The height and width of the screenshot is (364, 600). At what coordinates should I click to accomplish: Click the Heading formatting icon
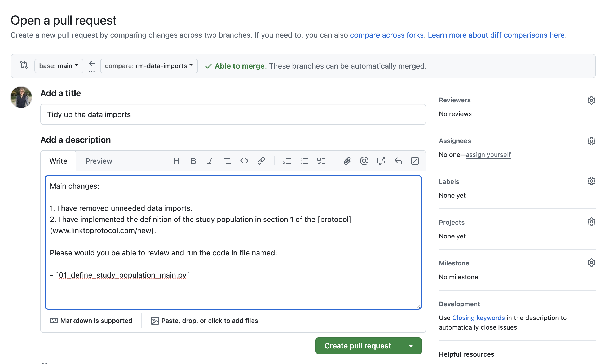click(176, 161)
